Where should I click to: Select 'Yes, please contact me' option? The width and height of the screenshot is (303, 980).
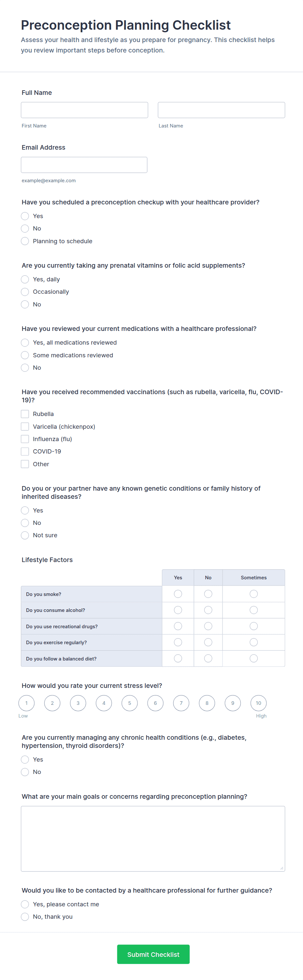point(25,904)
